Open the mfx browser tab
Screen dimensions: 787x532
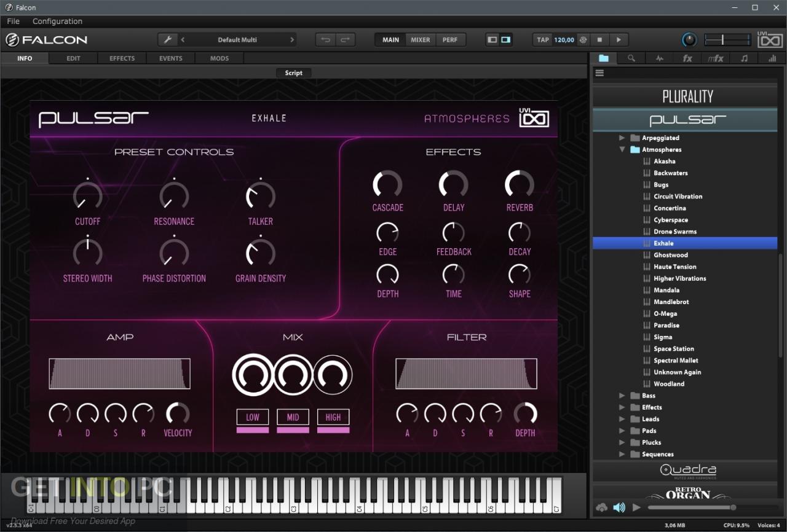[x=716, y=58]
